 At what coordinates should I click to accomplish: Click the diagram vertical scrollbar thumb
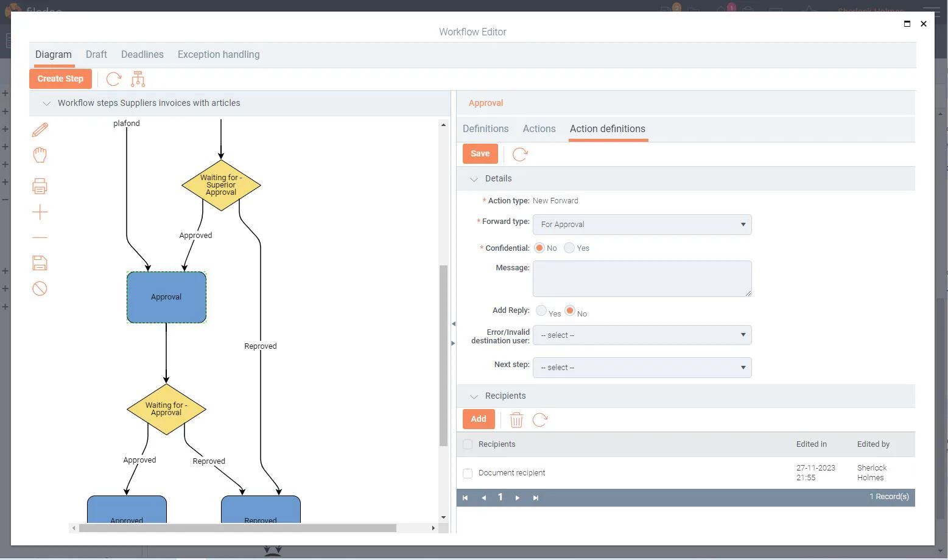point(443,356)
